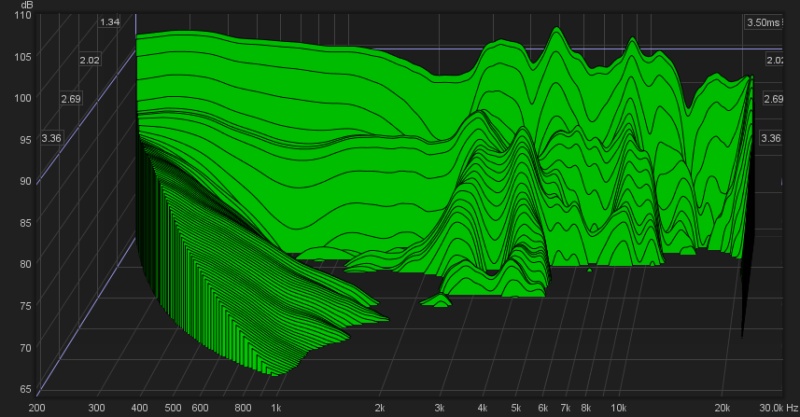
Task: Select the 3.50ms time label
Action: click(763, 22)
